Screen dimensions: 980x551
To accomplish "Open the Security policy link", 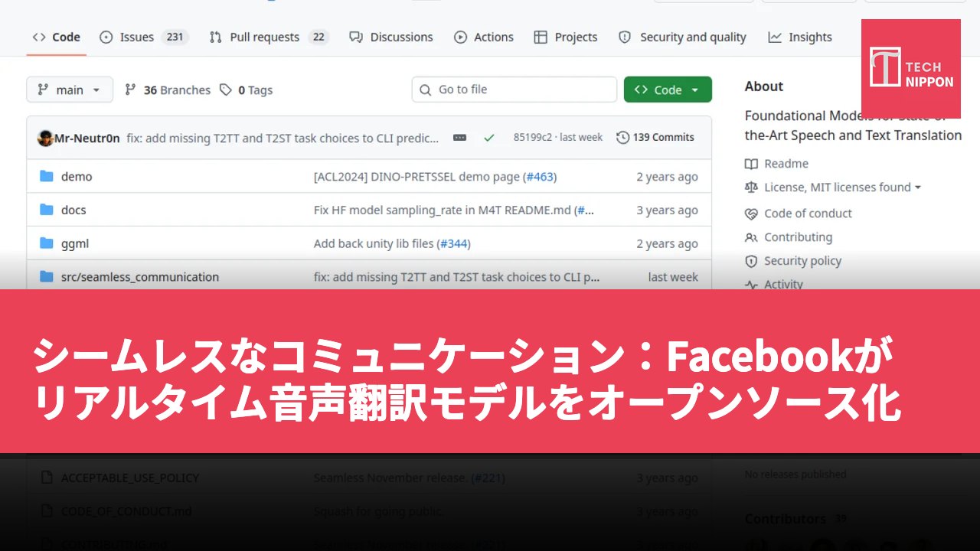I will point(793,261).
